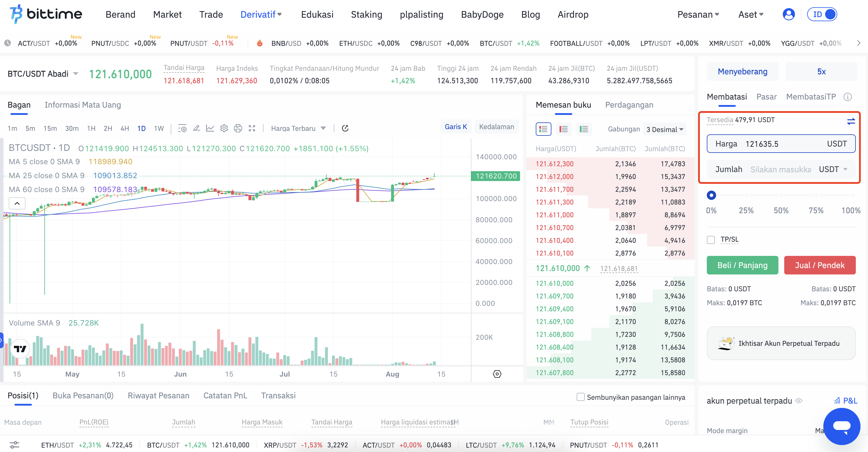Open Harga Terbaru price type dropdown
This screenshot has width=868, height=452.
(x=298, y=128)
